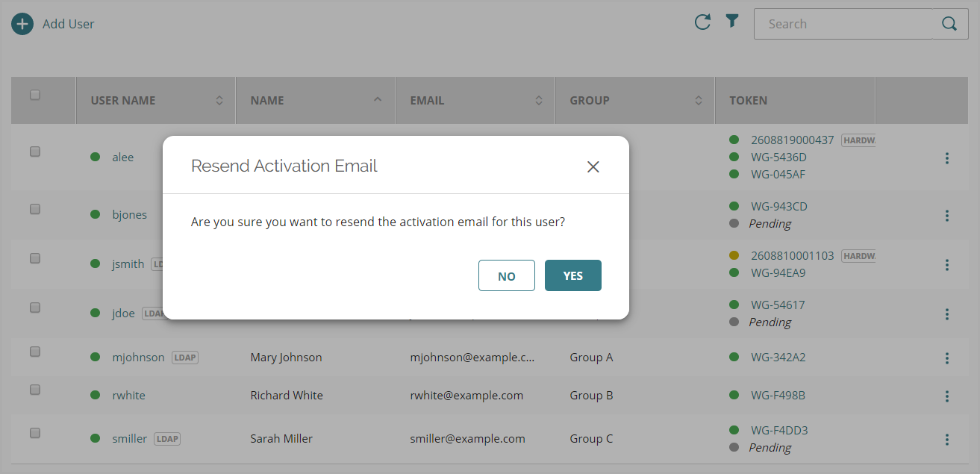Sort by the Group column arrows
Viewport: 980px width, 474px height.
point(699,101)
